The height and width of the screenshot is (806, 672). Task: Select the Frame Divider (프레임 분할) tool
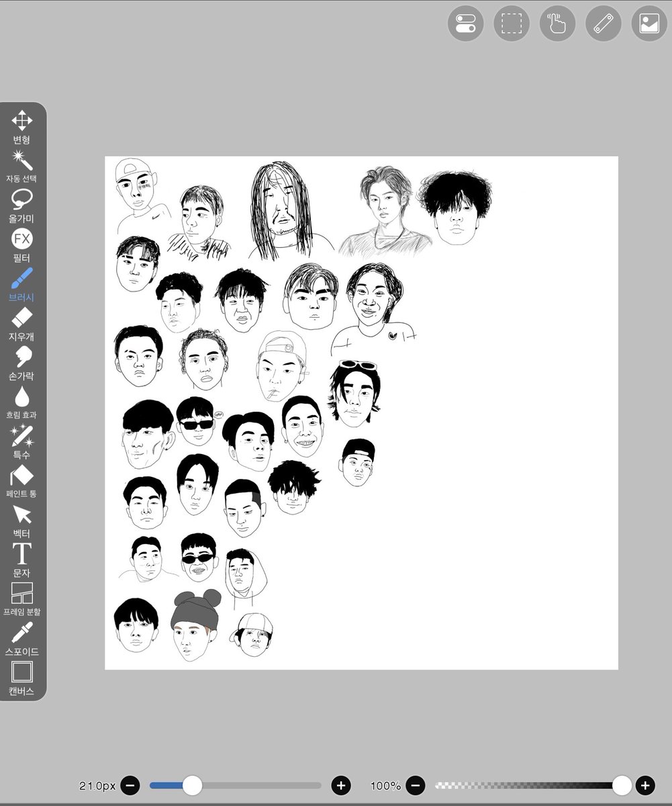point(22,600)
